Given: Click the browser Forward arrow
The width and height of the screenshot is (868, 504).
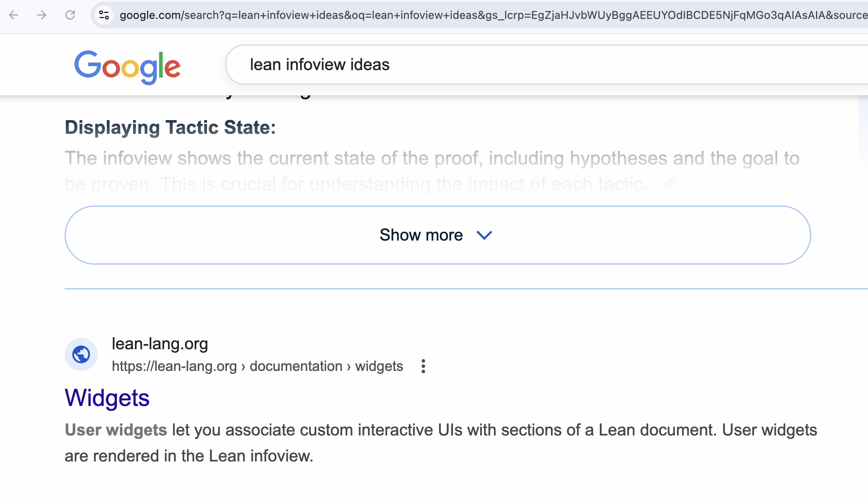Looking at the screenshot, I should pos(42,15).
